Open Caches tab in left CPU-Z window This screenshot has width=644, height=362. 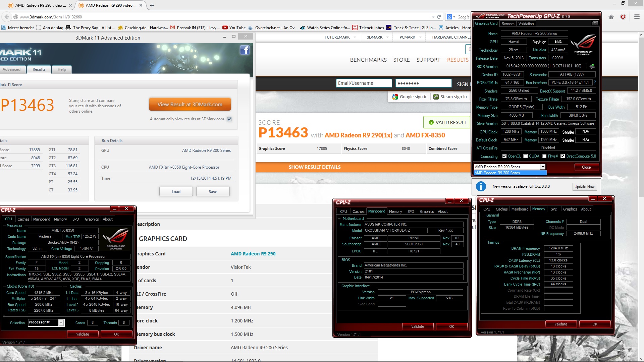coord(23,219)
